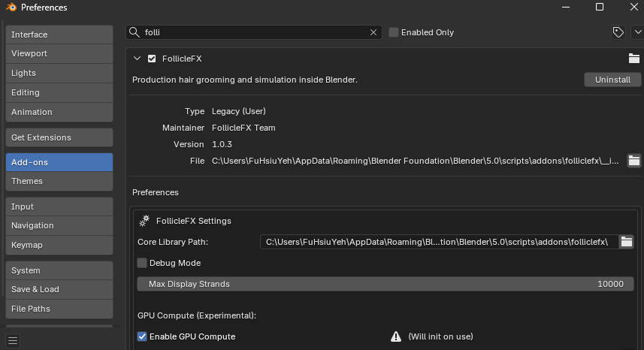Uninstall the FollicleFX add-on

(612, 80)
